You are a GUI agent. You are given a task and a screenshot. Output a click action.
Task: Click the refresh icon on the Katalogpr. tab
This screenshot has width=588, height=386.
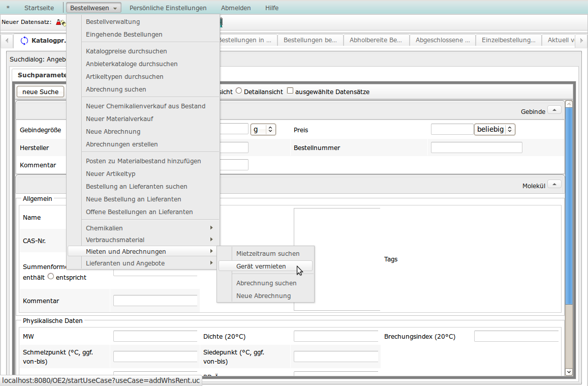coord(24,41)
